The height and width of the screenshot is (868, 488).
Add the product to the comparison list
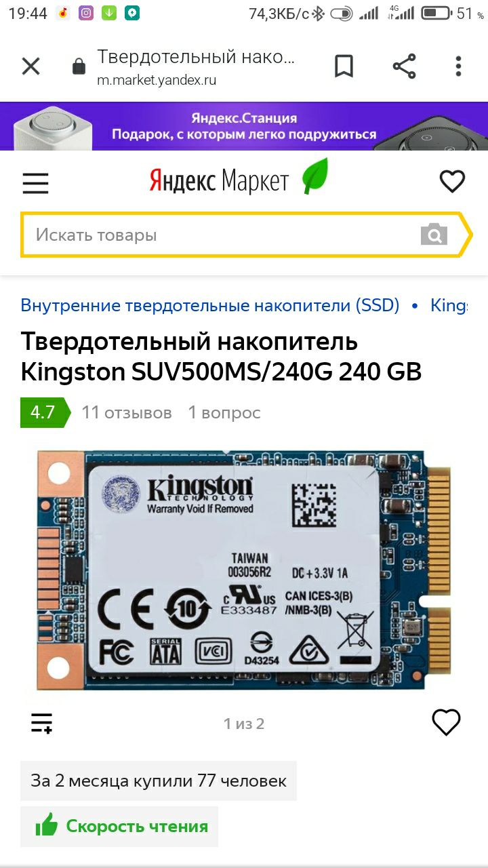click(x=42, y=723)
